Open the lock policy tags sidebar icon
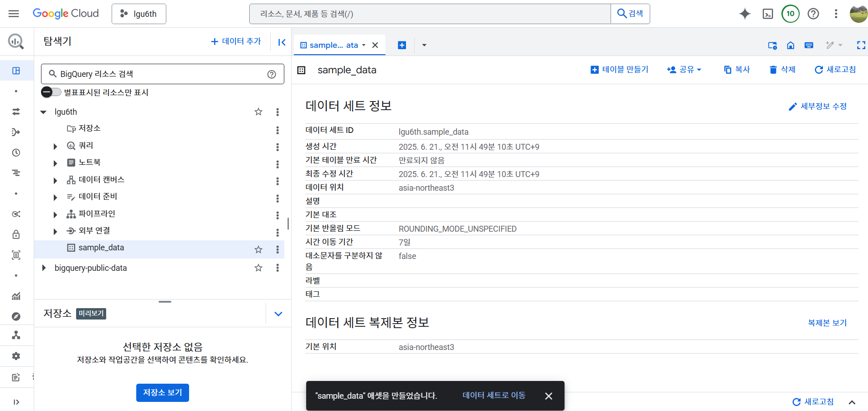This screenshot has width=868, height=411. 16,234
